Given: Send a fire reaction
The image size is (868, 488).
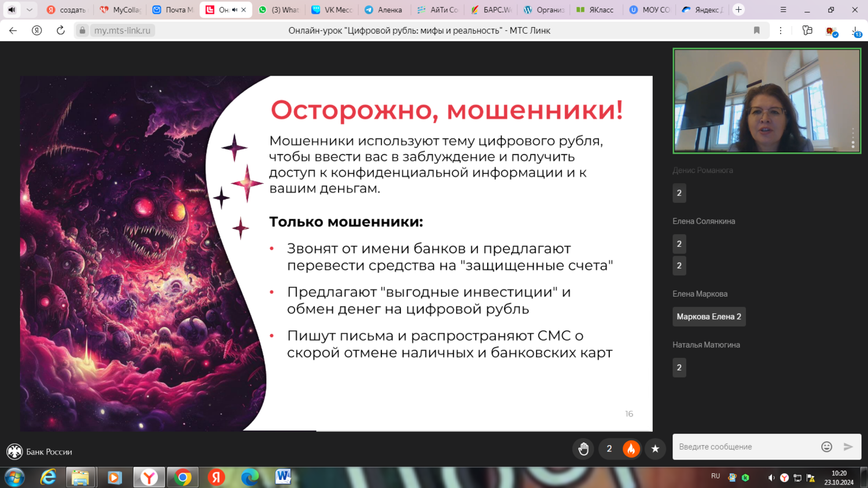Looking at the screenshot, I should tap(631, 449).
